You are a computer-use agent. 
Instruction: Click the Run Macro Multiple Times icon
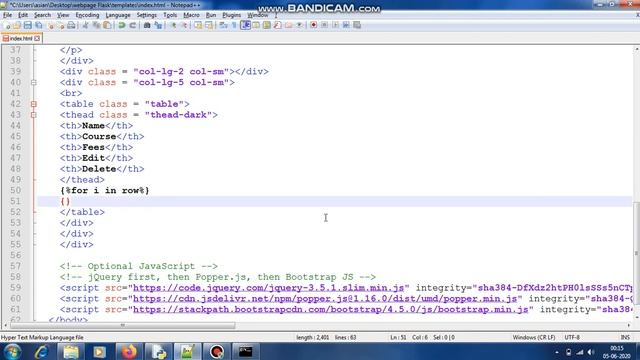pos(346,25)
